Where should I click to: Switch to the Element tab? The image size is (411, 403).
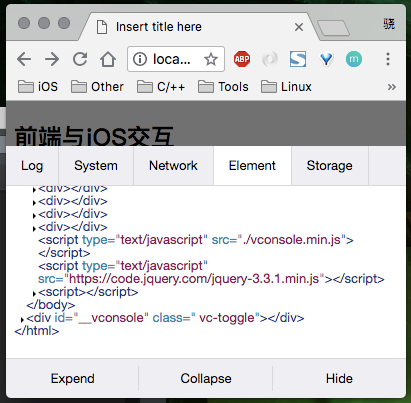click(252, 166)
